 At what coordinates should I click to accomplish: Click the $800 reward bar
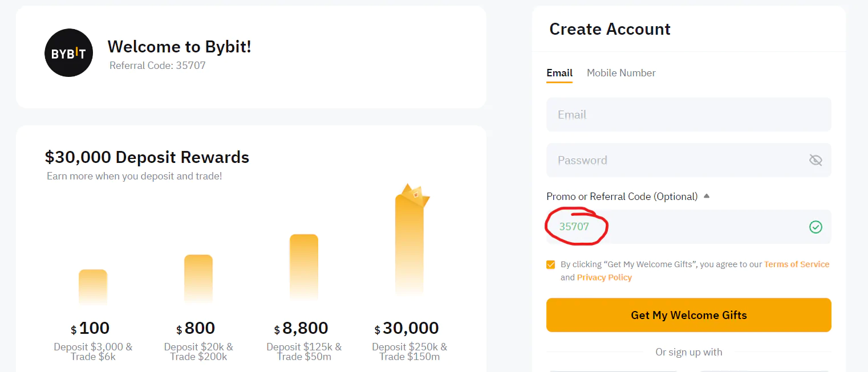198,279
